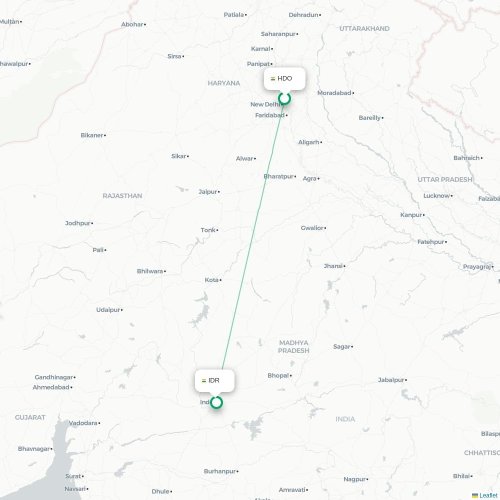This screenshot has width=500, height=500.
Task: Click the Nagpur city dot marker
Action: point(367,479)
